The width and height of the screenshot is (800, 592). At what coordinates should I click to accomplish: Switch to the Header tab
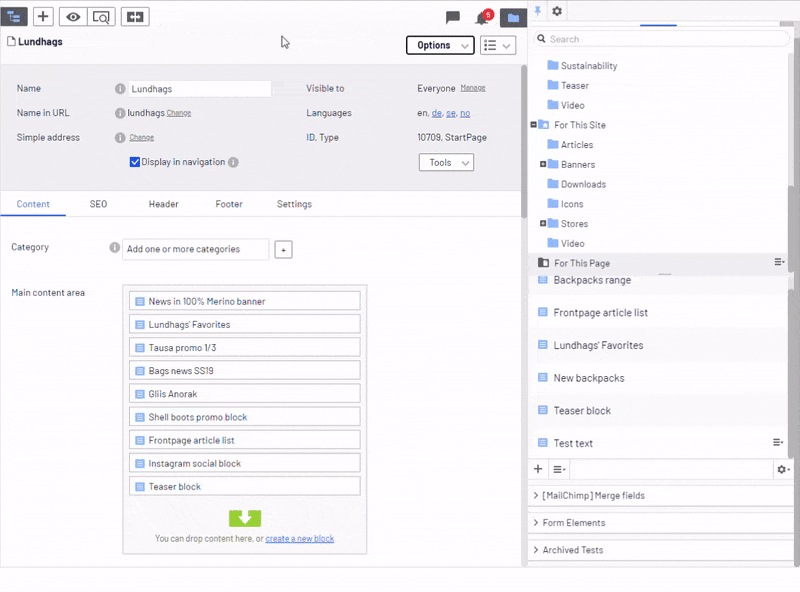(163, 204)
